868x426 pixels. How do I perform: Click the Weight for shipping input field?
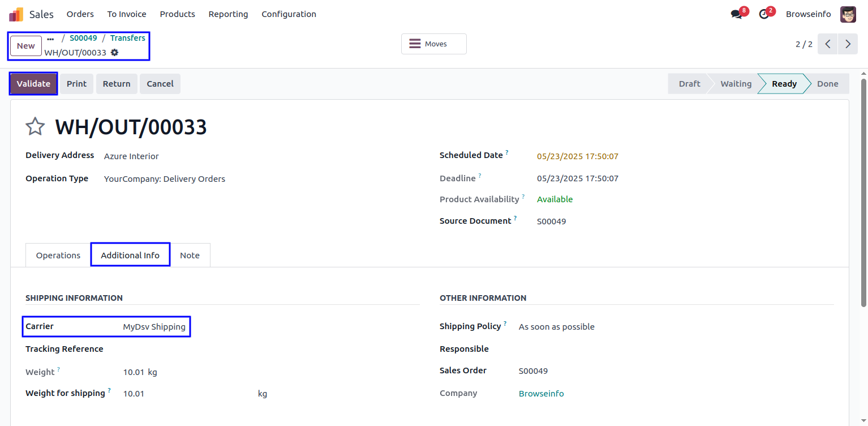click(187, 394)
